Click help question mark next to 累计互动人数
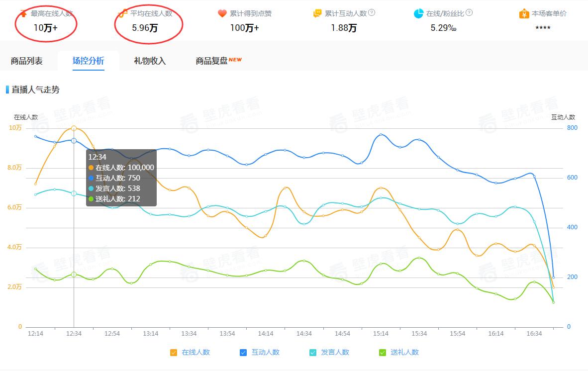This screenshot has height=371, width=588. point(371,12)
